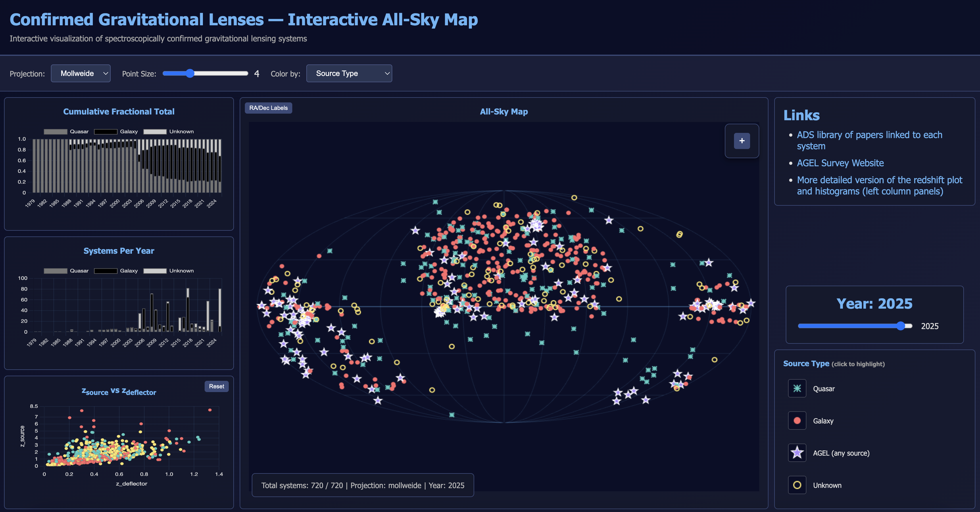980x512 pixels.
Task: Open the Projection Mollweide dropdown
Action: pyautogui.click(x=81, y=73)
